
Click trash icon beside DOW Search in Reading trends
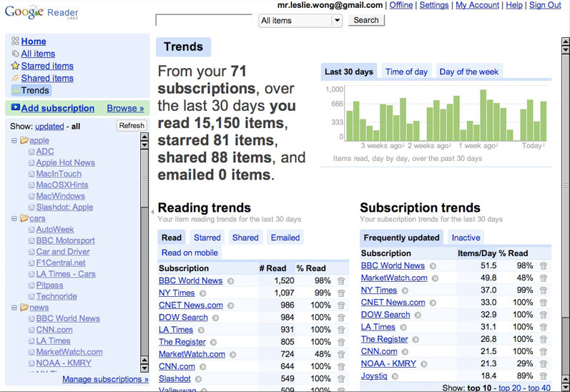[341, 318]
